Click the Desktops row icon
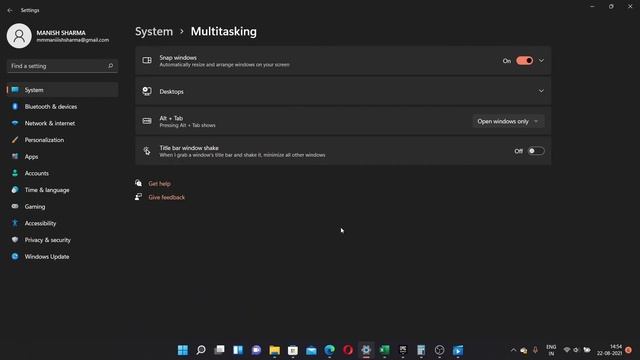 click(147, 91)
